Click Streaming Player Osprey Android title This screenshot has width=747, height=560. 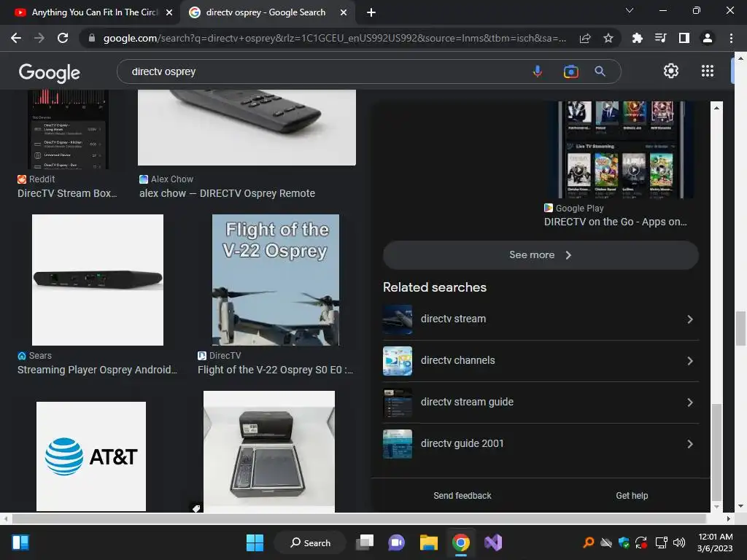point(97,370)
